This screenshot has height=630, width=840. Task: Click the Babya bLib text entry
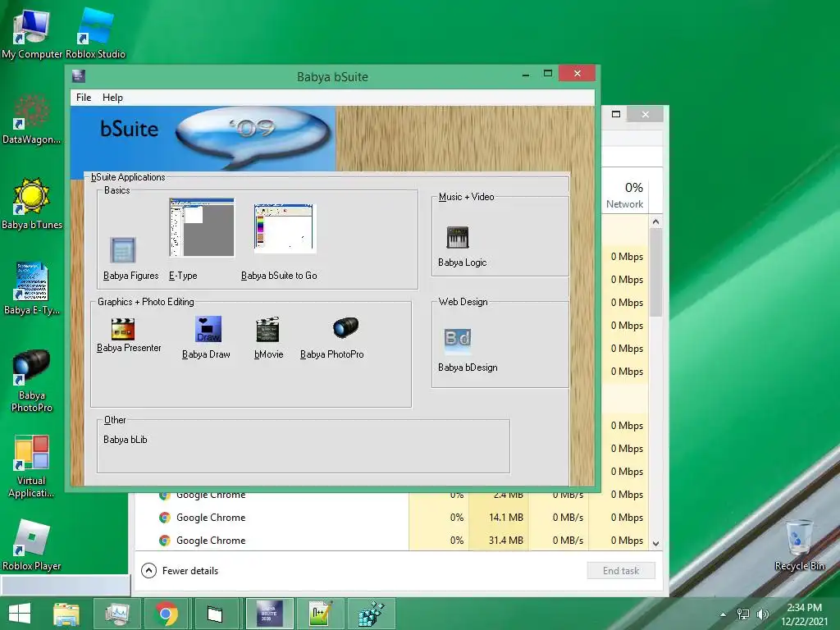[x=125, y=440]
